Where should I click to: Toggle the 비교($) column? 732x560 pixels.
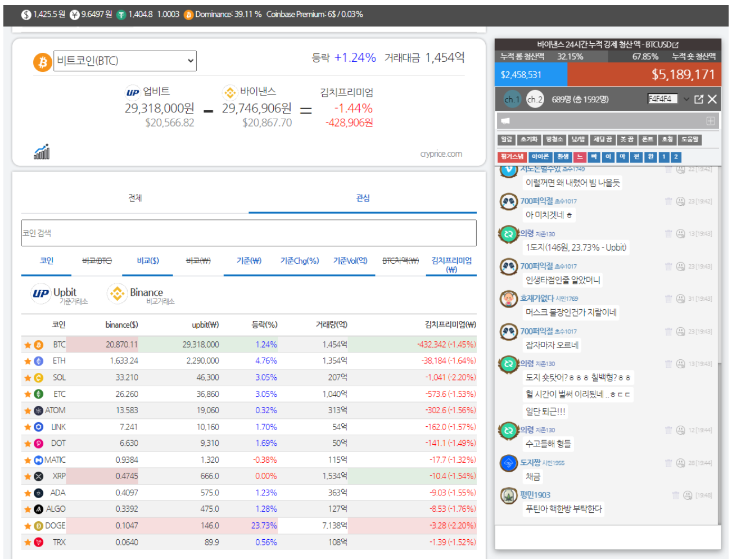tap(148, 261)
